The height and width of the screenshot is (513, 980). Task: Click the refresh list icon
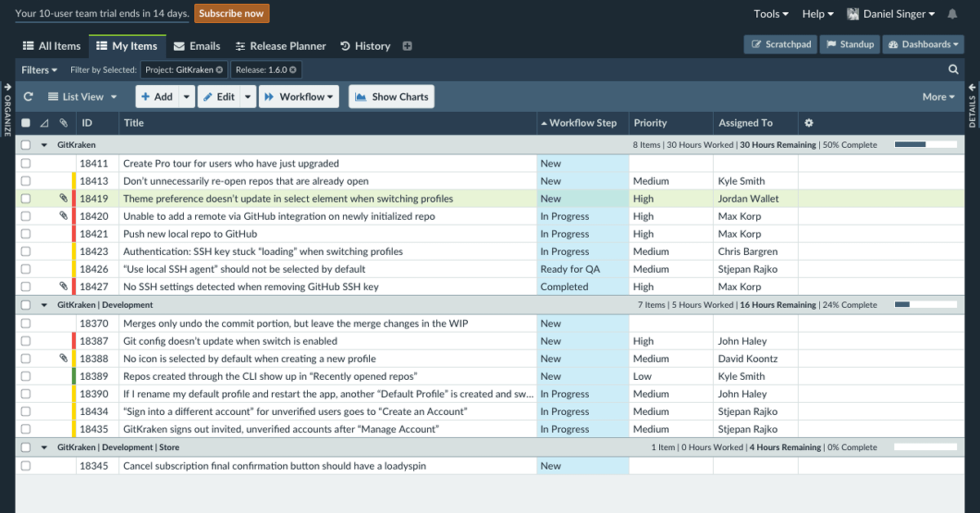tap(29, 96)
